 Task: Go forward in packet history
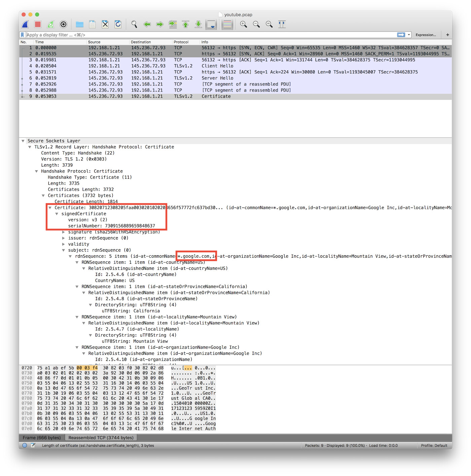(x=160, y=24)
